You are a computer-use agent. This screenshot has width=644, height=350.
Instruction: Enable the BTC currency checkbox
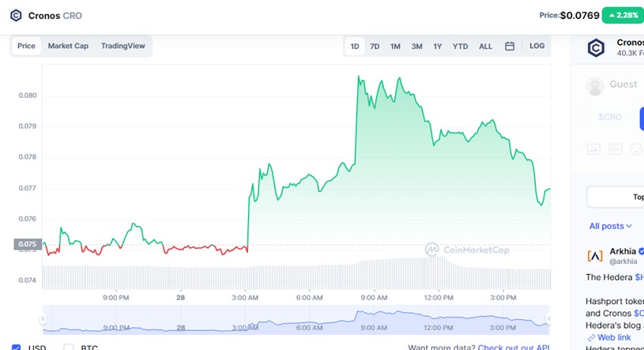[x=69, y=347]
